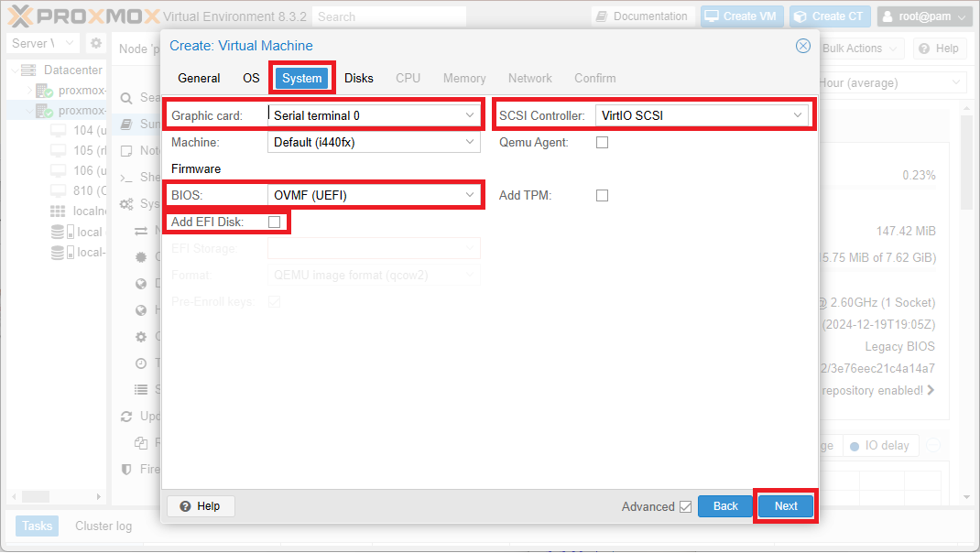Screen dimensions: 980x553
Task: Open the Server View dropdown
Action: [x=44, y=43]
